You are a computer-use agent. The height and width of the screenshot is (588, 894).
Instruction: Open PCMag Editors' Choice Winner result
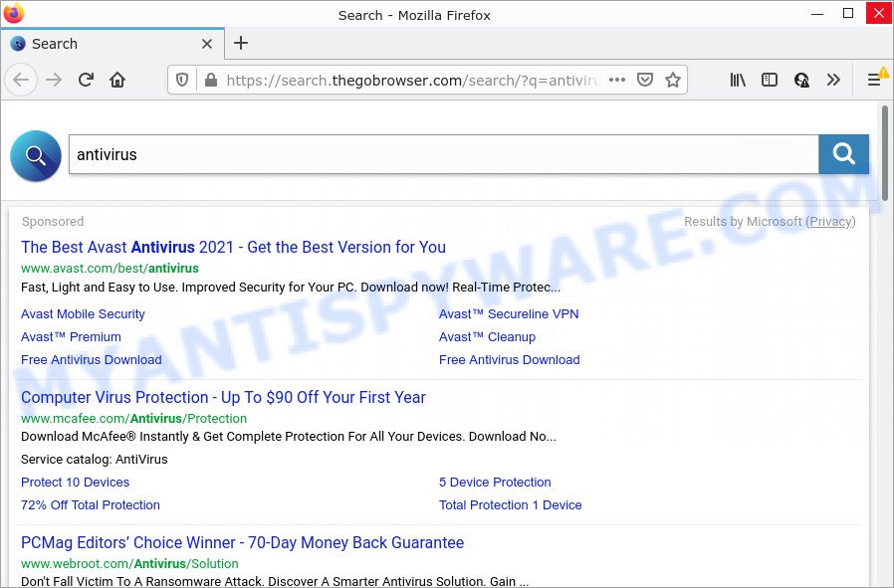242,542
